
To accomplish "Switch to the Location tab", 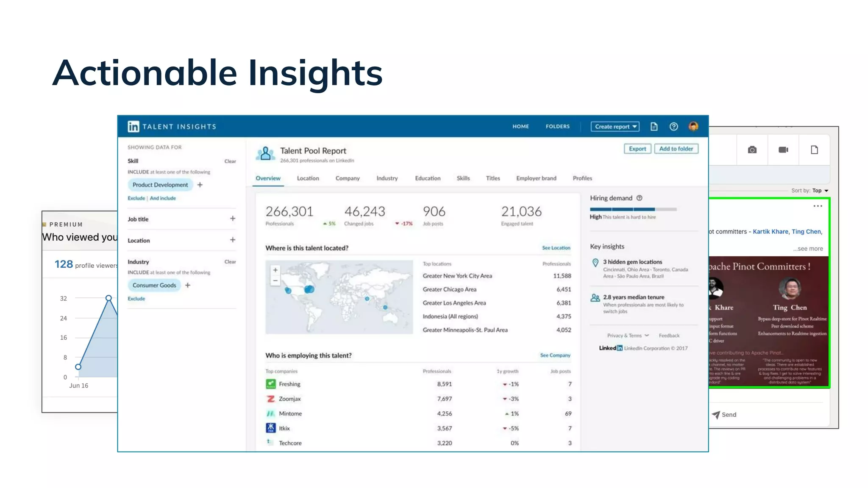I will pyautogui.click(x=308, y=178).
